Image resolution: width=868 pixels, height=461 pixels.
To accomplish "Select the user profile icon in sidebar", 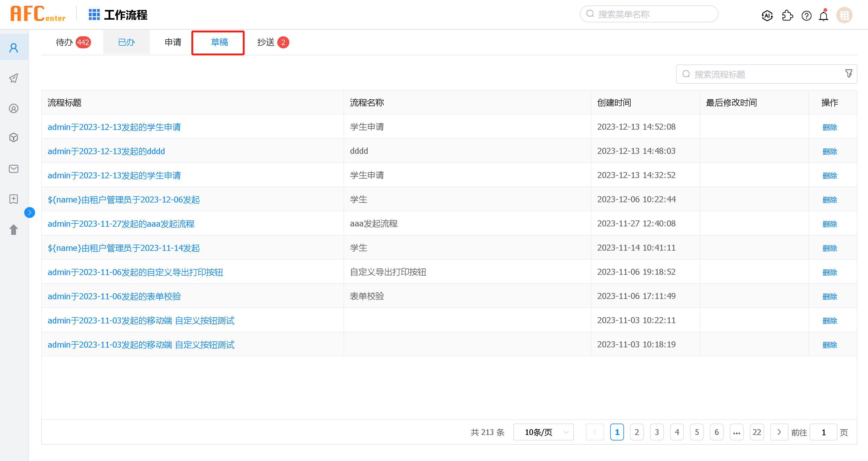I will point(14,109).
